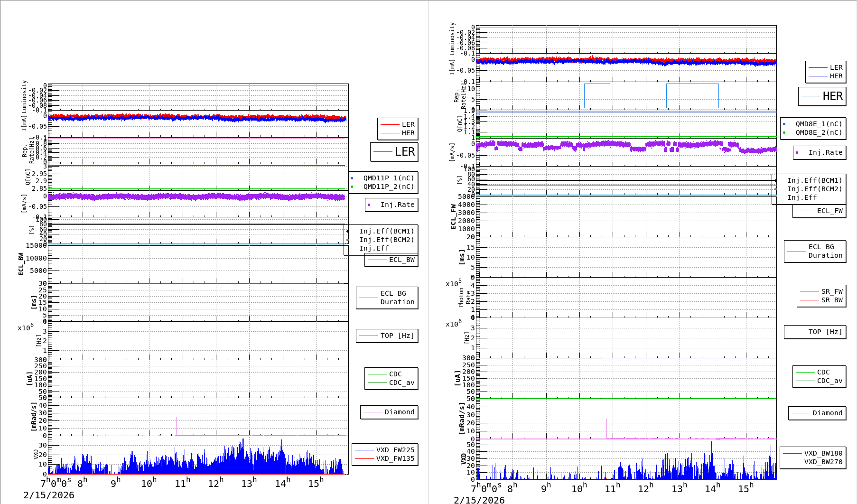Click the ECL_FW y-axis title
The height and width of the screenshot is (504, 857).
point(453,217)
